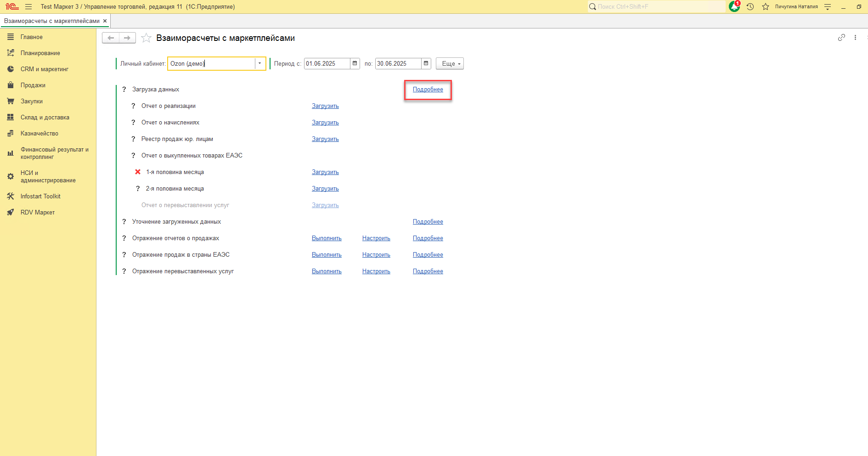Open calendar picker for period end date

[426, 63]
